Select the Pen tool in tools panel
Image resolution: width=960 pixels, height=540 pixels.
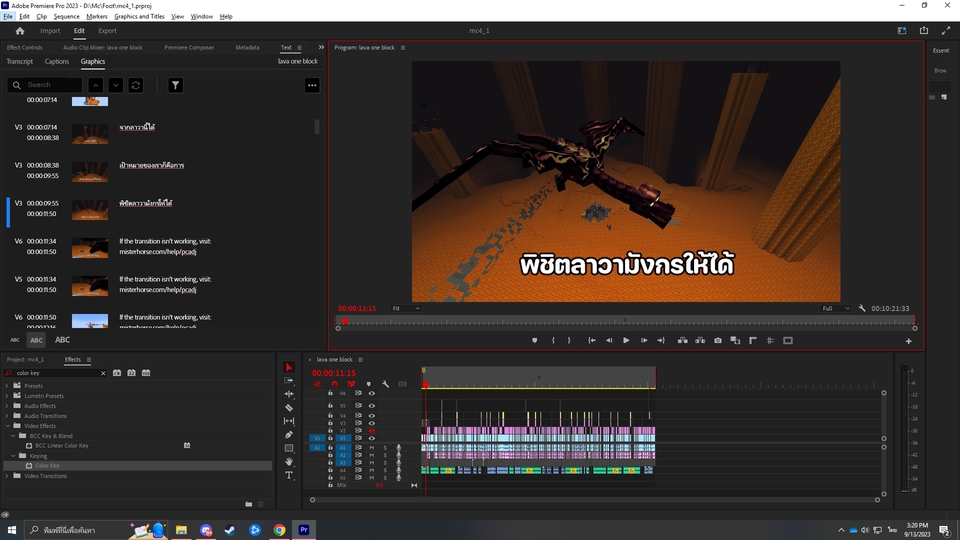tap(289, 435)
